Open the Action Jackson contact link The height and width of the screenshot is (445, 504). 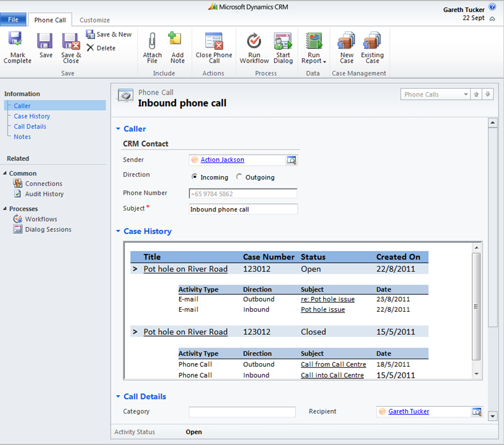point(222,160)
